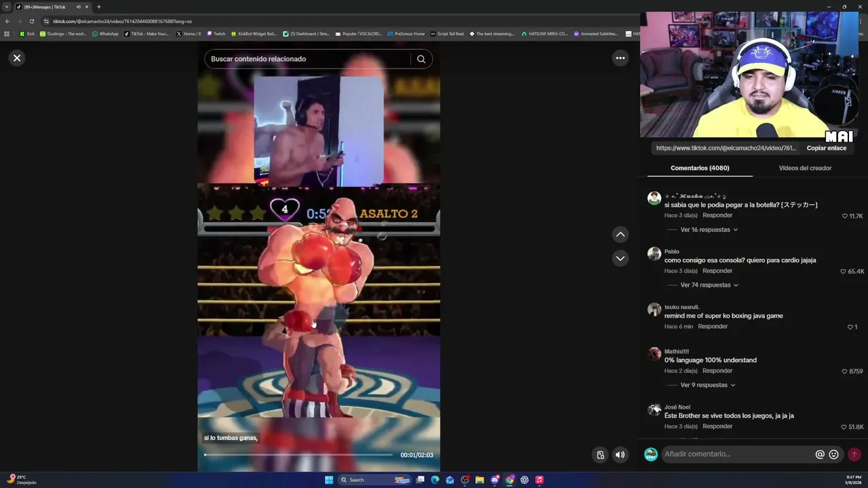The width and height of the screenshot is (868, 488).
Task: Open the Kick bookmark
Action: point(27,34)
